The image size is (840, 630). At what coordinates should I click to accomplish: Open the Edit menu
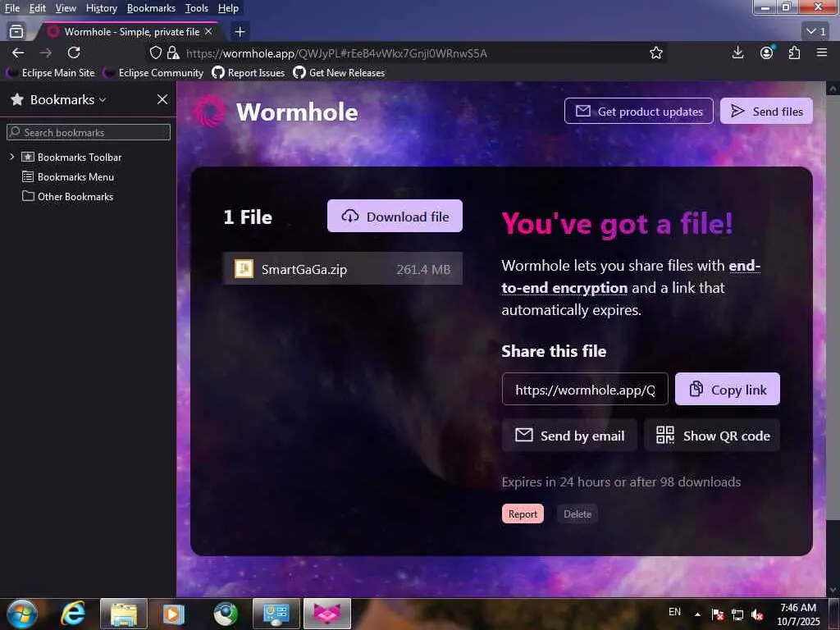[38, 8]
